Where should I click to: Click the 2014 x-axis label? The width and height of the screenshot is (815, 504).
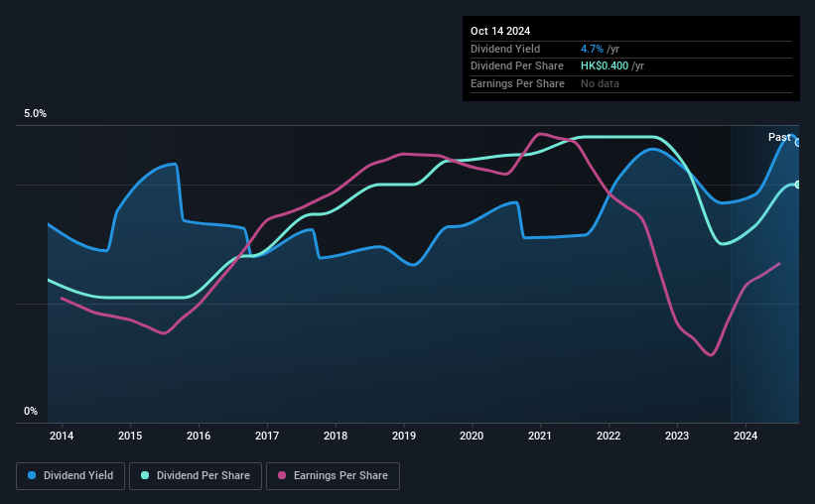[62, 436]
